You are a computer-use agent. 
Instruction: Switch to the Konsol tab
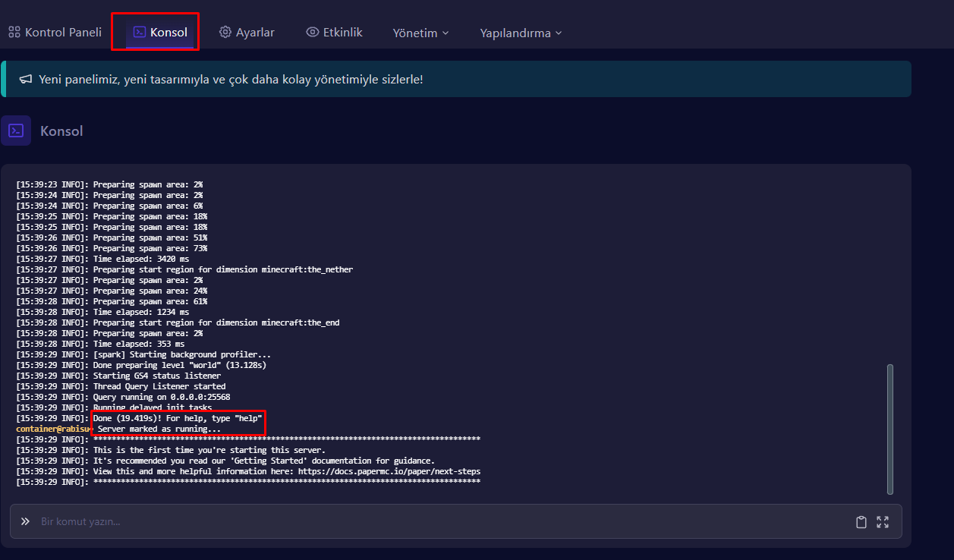(160, 33)
